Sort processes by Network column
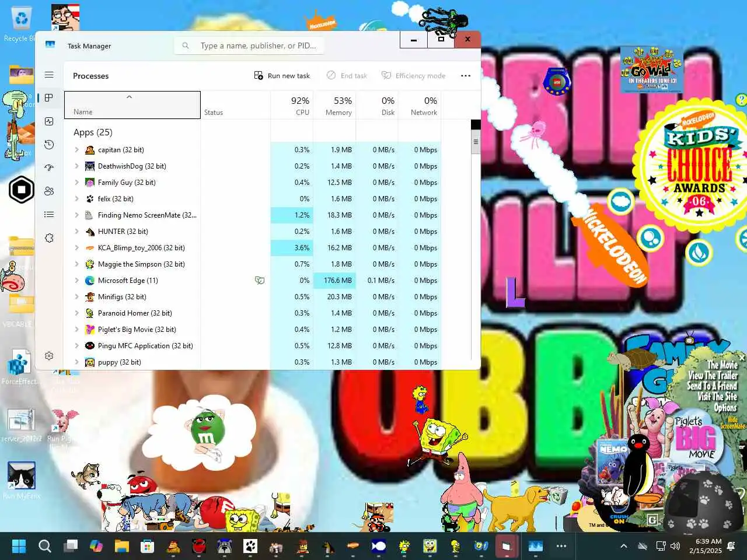Viewport: 747px width, 560px height. click(420, 106)
